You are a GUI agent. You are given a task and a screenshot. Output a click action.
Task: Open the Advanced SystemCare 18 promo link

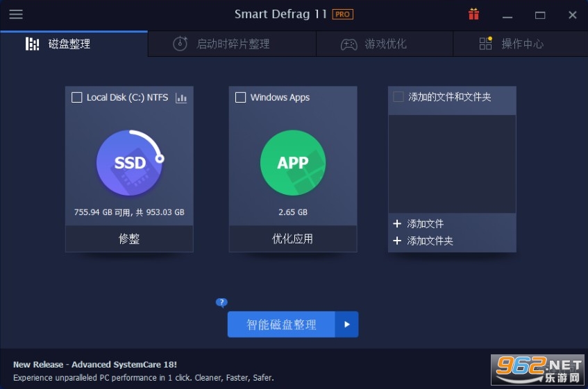coord(95,364)
